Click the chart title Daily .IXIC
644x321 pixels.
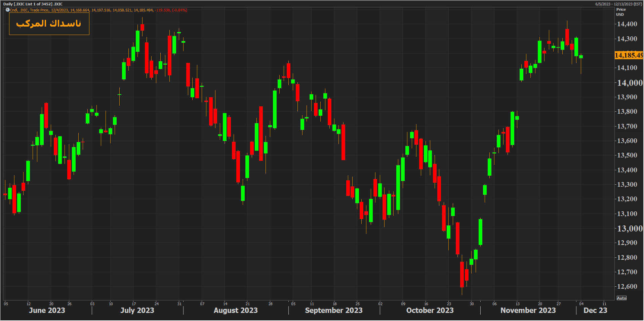(33, 4)
